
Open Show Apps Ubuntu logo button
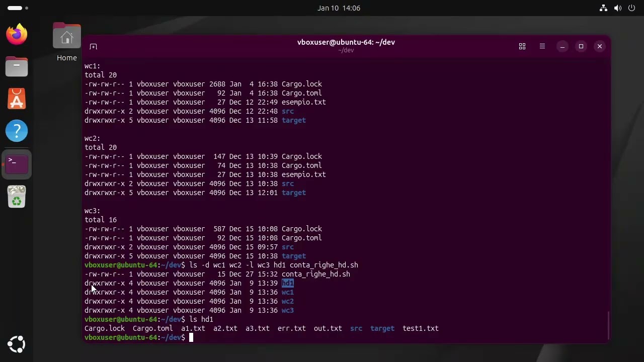[x=17, y=345]
